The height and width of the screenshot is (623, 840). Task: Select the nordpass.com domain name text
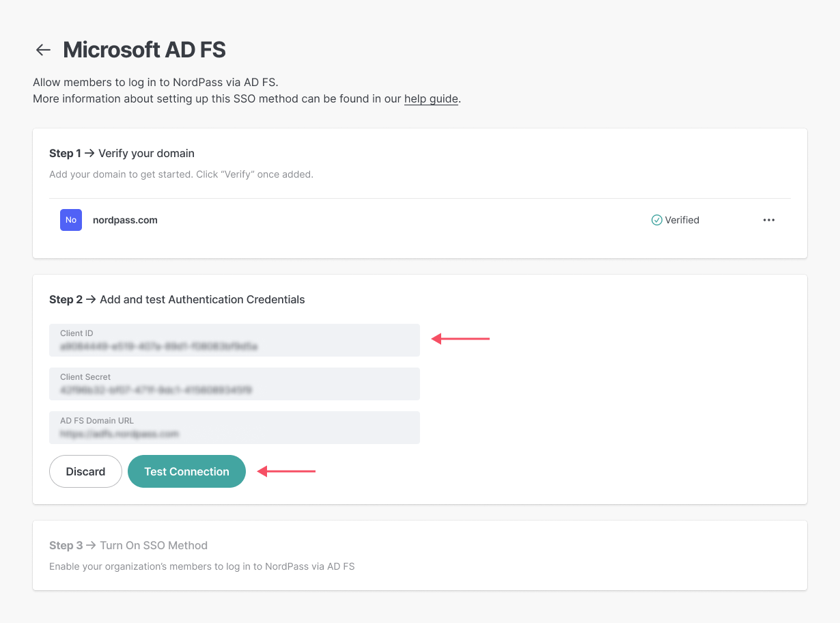[125, 220]
